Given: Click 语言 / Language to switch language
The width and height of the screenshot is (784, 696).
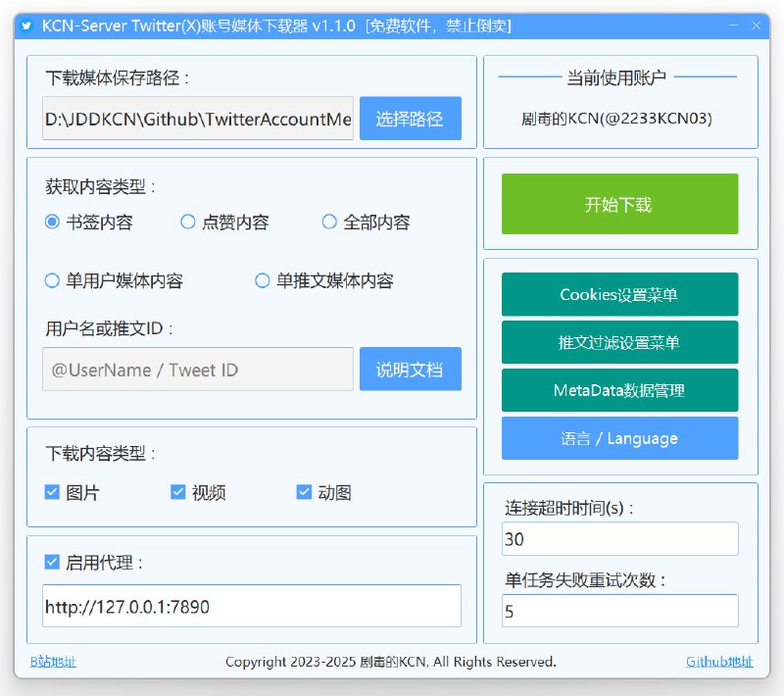Looking at the screenshot, I should pos(619,438).
